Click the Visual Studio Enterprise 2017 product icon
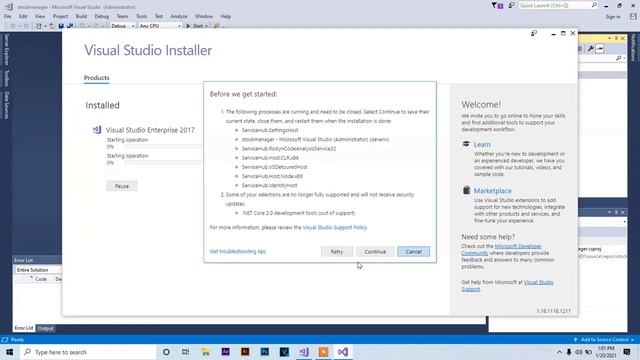Image resolution: width=640 pixels, height=360 pixels. [x=97, y=130]
